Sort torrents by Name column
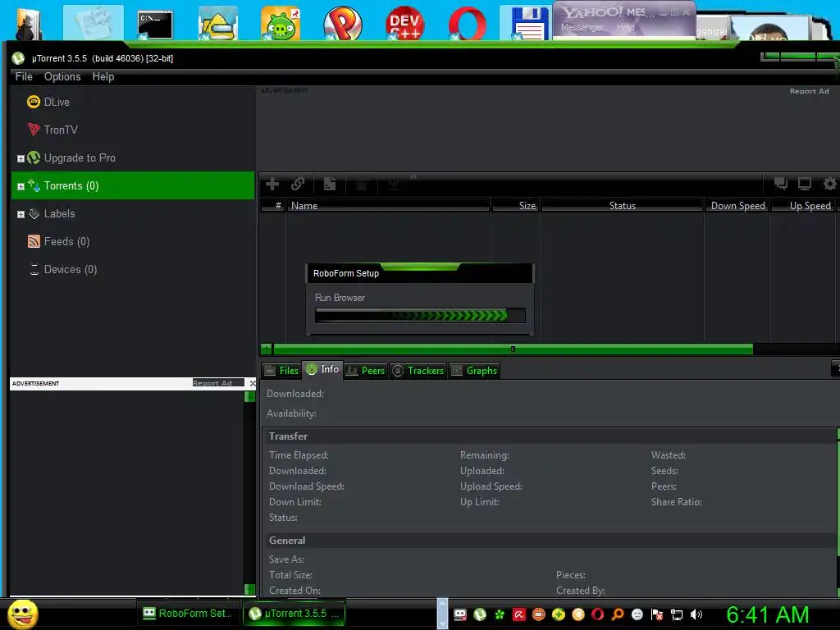 [388, 205]
